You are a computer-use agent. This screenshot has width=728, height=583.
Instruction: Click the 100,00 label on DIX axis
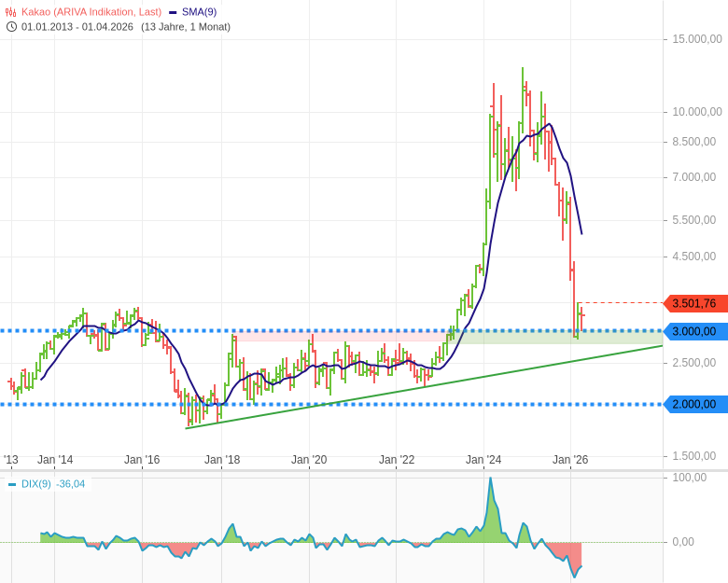pyautogui.click(x=689, y=478)
